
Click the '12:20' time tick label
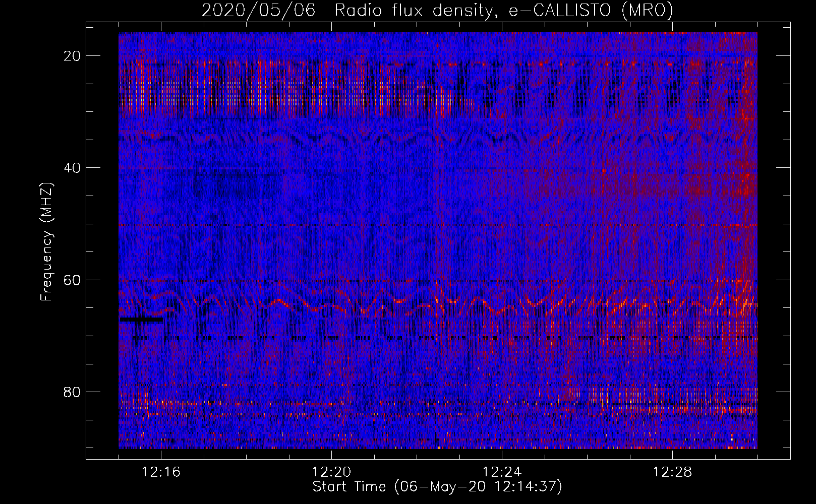click(x=332, y=472)
